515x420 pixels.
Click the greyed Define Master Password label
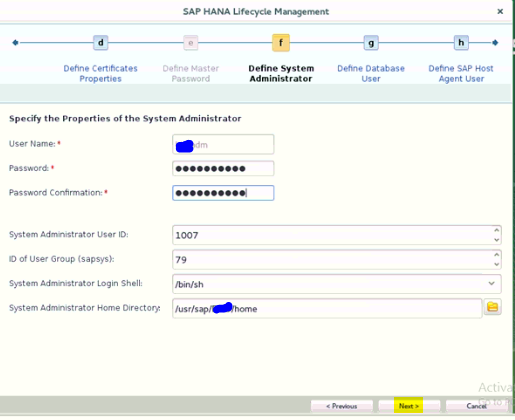point(191,73)
